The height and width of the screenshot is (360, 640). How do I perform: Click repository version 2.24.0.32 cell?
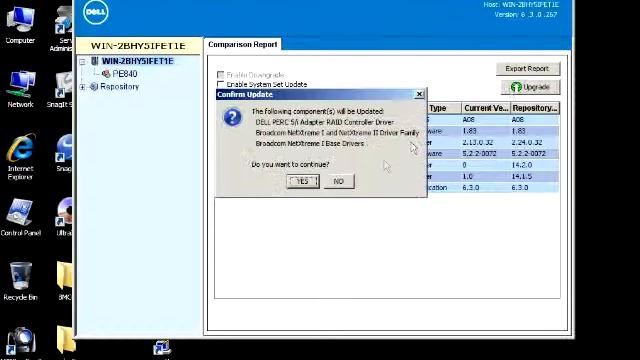(x=535, y=142)
